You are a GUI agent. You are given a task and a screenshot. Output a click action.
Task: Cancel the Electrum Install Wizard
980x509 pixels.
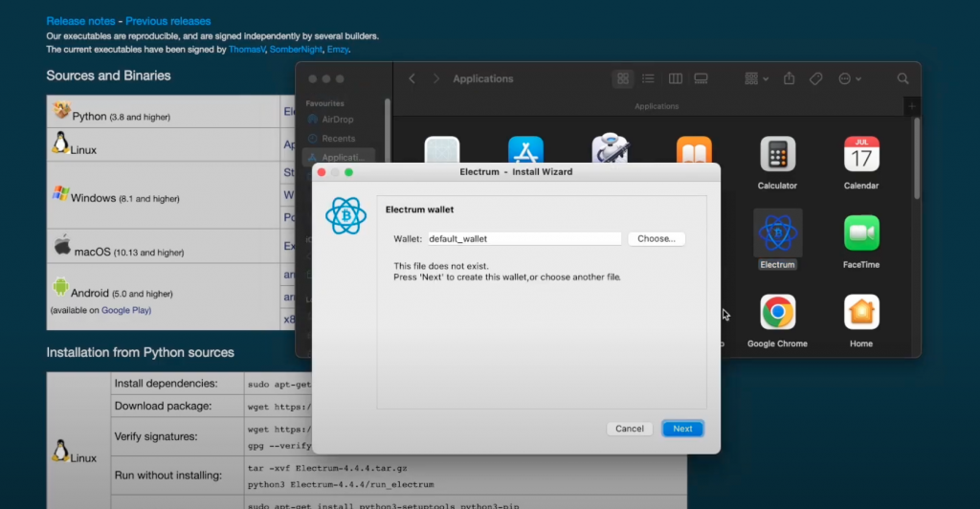(x=630, y=429)
